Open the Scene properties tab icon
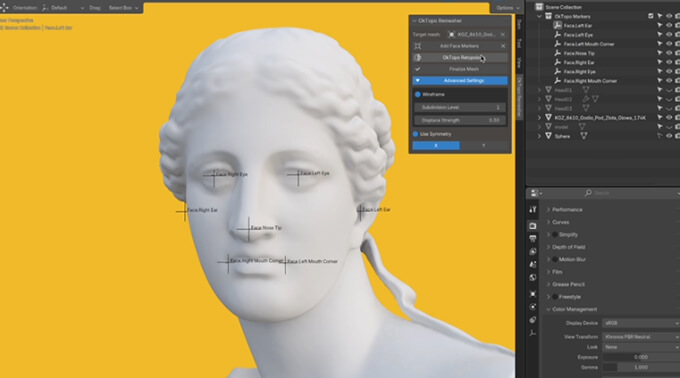This screenshot has width=680, height=378. [533, 264]
